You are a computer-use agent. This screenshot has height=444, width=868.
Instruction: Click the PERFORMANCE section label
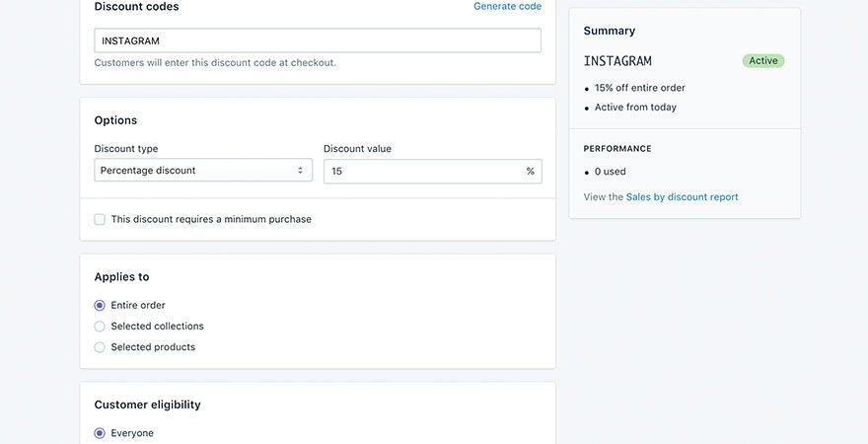click(x=617, y=149)
